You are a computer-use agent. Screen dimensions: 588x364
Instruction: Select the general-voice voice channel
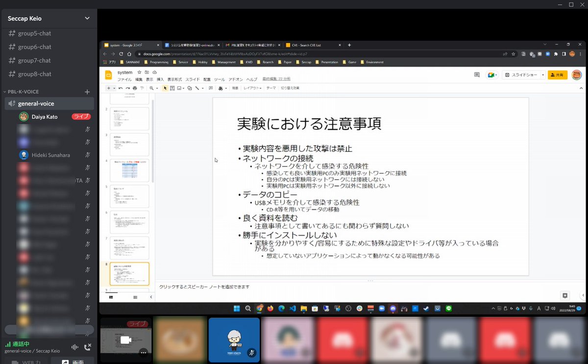tap(49, 103)
